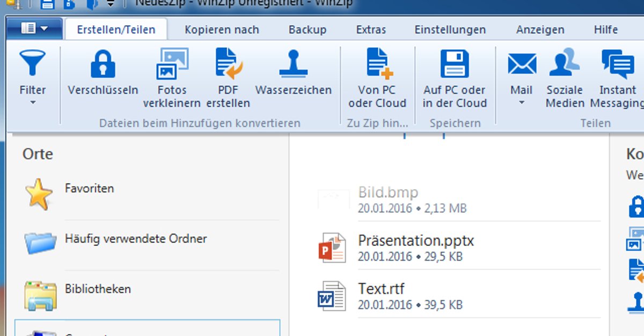644x336 pixels.
Task: Switch to the Erstellen/Teilen tab
Action: 116,29
